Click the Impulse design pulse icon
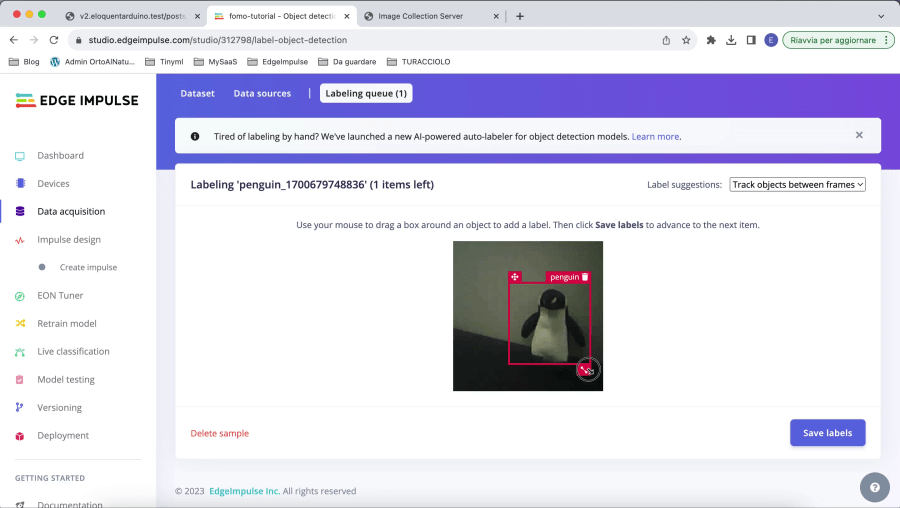900x508 pixels. (x=20, y=240)
